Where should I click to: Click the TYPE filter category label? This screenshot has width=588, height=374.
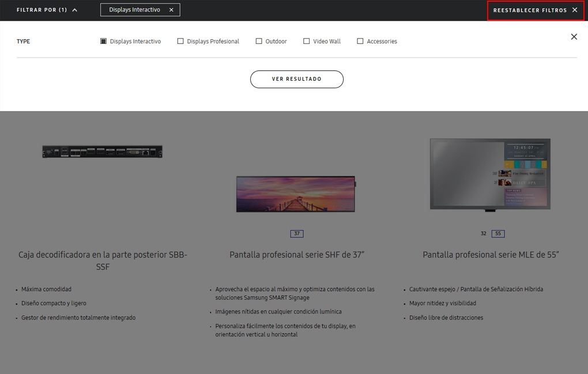tap(23, 41)
